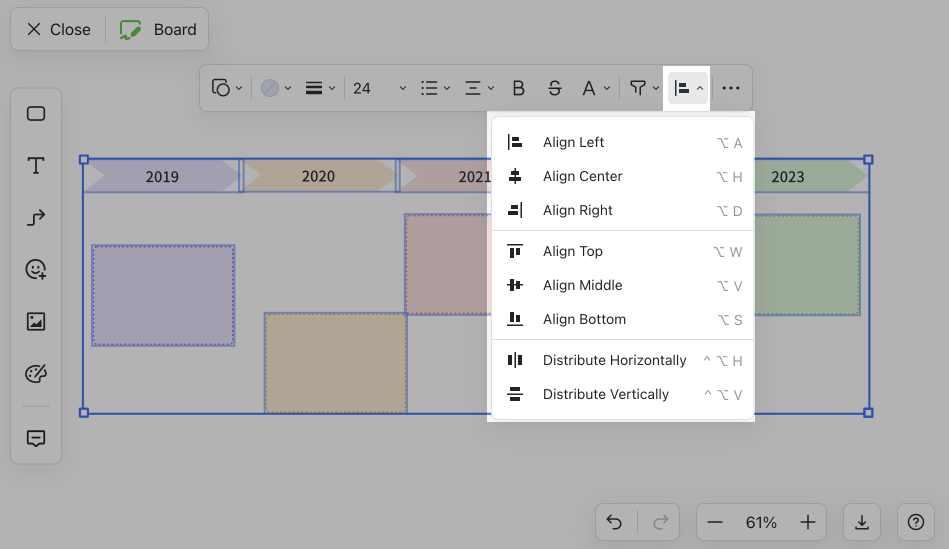Open the border line style dropdown
The image size is (949, 549).
click(320, 88)
